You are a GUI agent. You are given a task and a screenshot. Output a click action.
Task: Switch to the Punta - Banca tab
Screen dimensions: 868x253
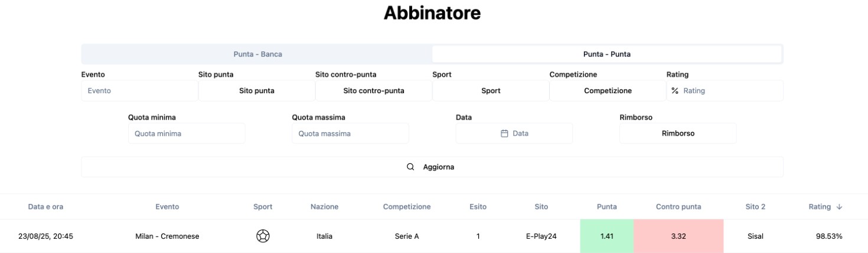[257, 54]
